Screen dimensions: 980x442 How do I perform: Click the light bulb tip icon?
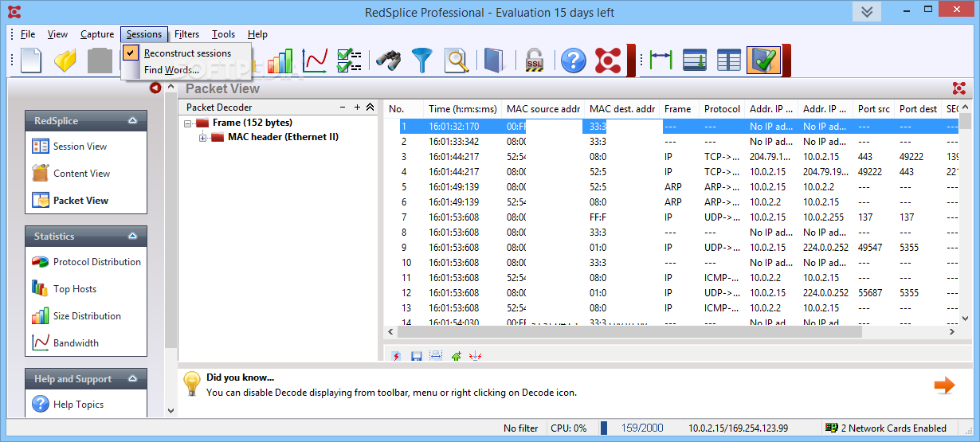(192, 384)
